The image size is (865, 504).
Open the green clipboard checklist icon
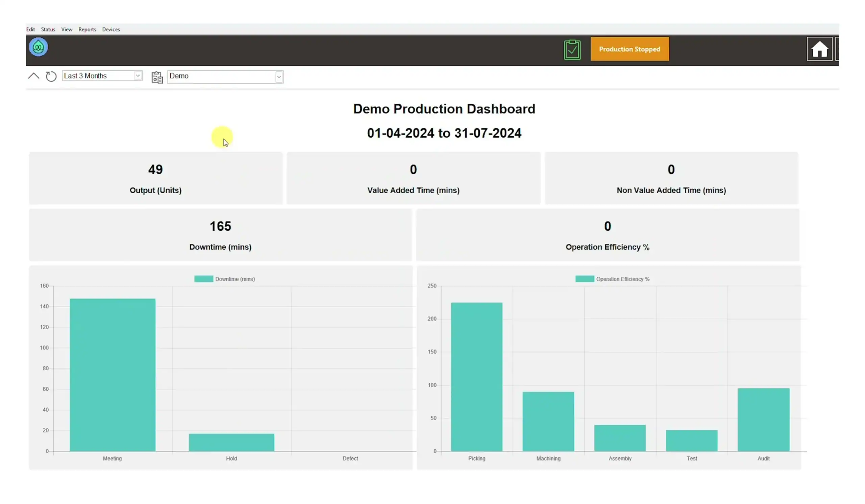[x=572, y=50]
